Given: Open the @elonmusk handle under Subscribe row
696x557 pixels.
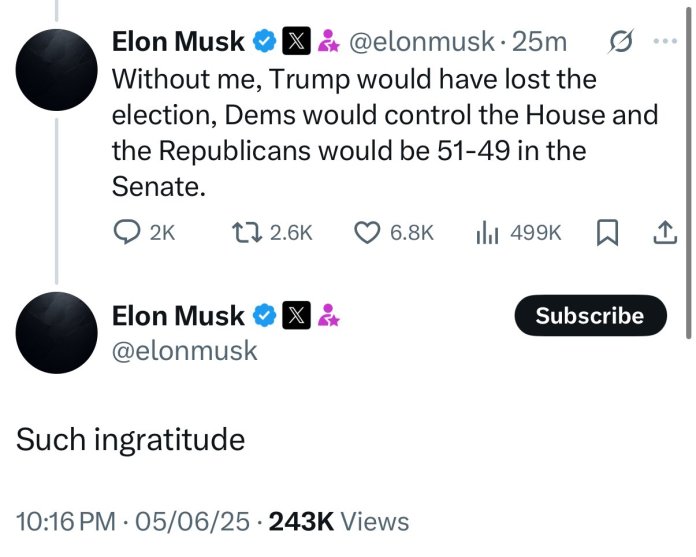Looking at the screenshot, I should point(185,350).
